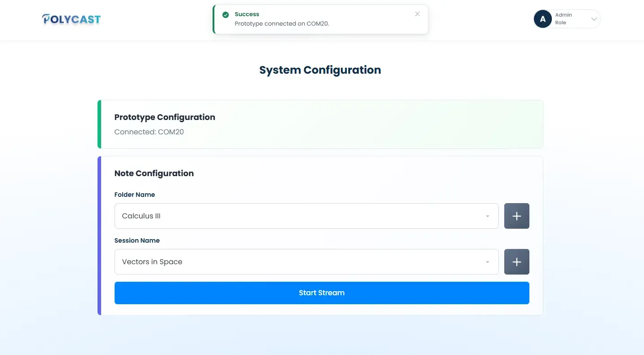Viewport: 644px width, 355px height.
Task: Click the Prototype Configuration title
Action: 165,117
